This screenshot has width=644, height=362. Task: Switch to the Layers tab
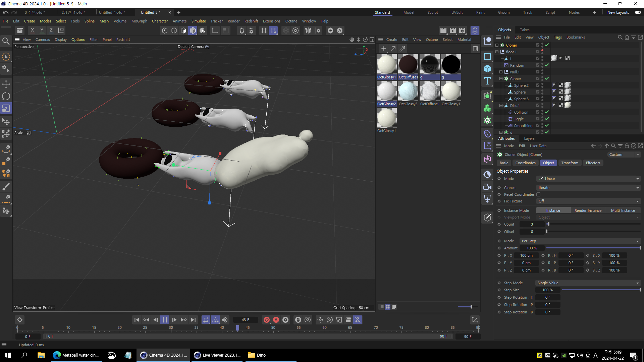tap(529, 138)
